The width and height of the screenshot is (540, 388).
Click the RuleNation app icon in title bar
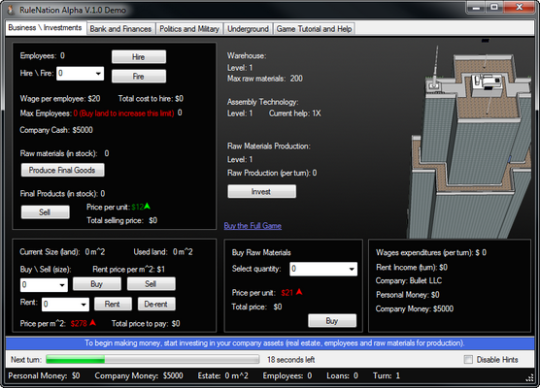[x=11, y=10]
